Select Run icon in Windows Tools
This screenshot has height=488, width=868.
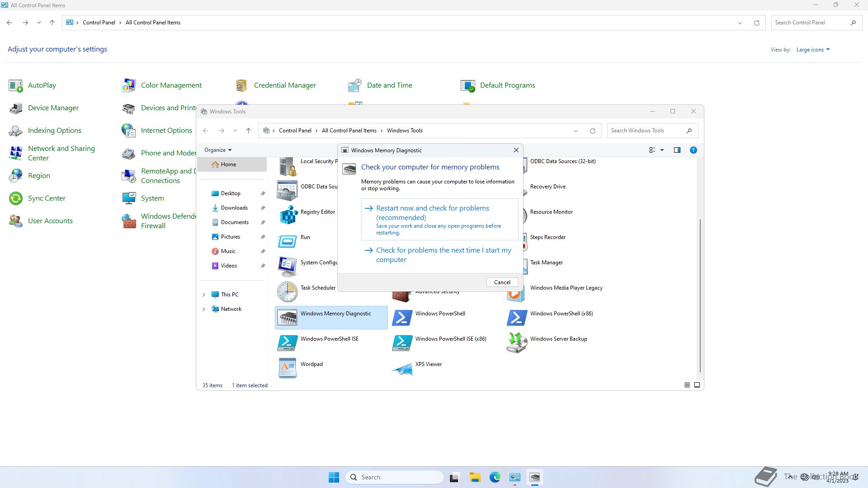tap(288, 241)
